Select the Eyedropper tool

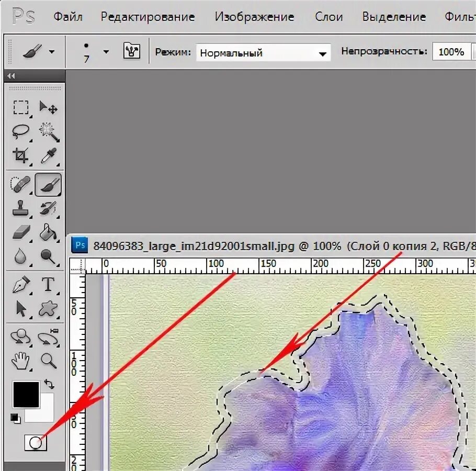pos(49,155)
